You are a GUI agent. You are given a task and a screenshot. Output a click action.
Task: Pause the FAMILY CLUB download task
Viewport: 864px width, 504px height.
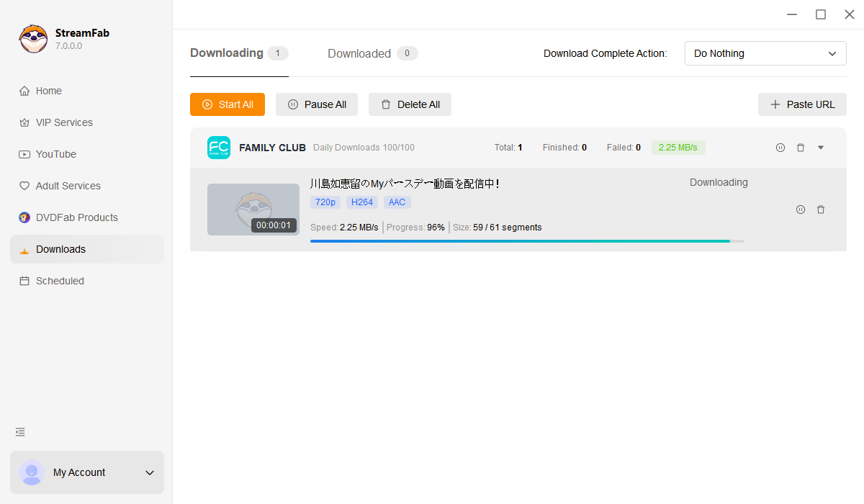click(x=780, y=147)
